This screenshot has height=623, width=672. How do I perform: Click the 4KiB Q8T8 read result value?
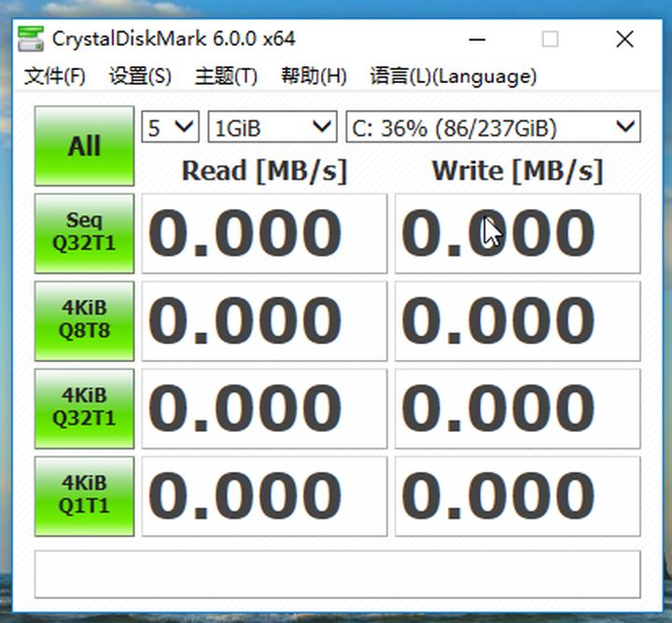pos(264,321)
